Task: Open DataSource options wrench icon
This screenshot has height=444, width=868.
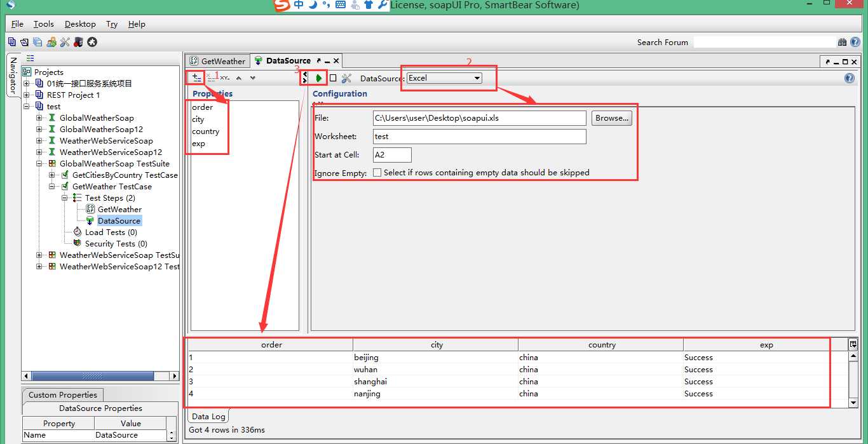Action: coord(346,78)
